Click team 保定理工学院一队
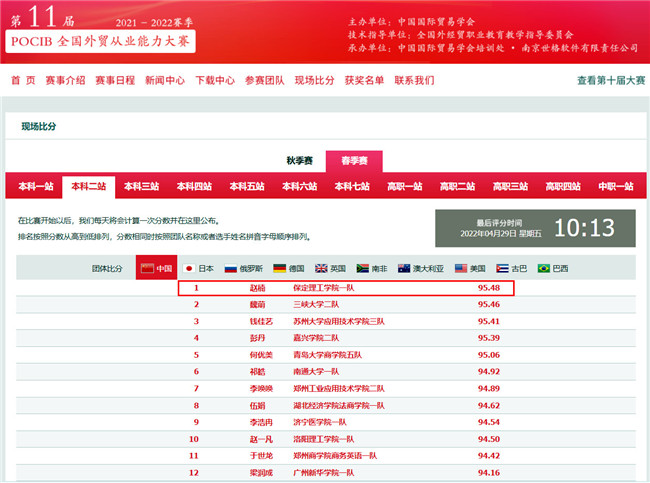 pyautogui.click(x=324, y=288)
